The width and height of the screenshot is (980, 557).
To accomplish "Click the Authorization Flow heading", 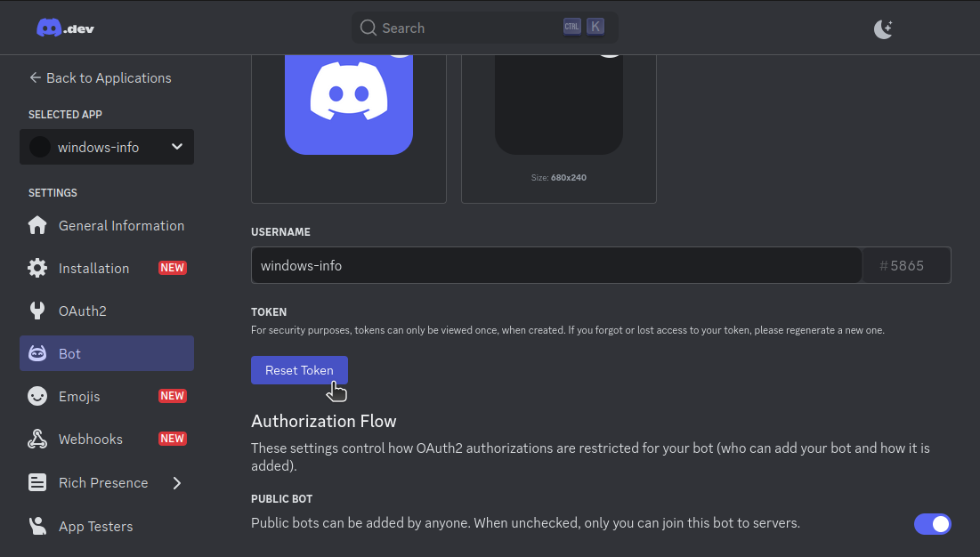I will point(324,422).
